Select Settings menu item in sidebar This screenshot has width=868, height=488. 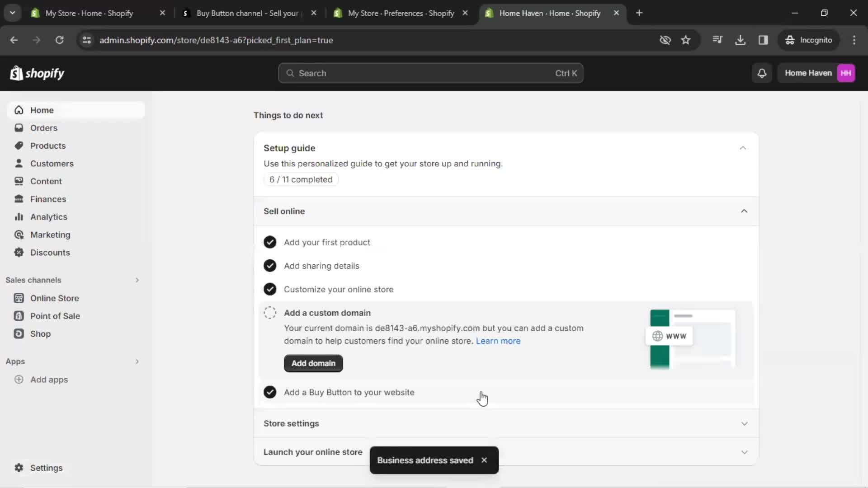coord(46,468)
